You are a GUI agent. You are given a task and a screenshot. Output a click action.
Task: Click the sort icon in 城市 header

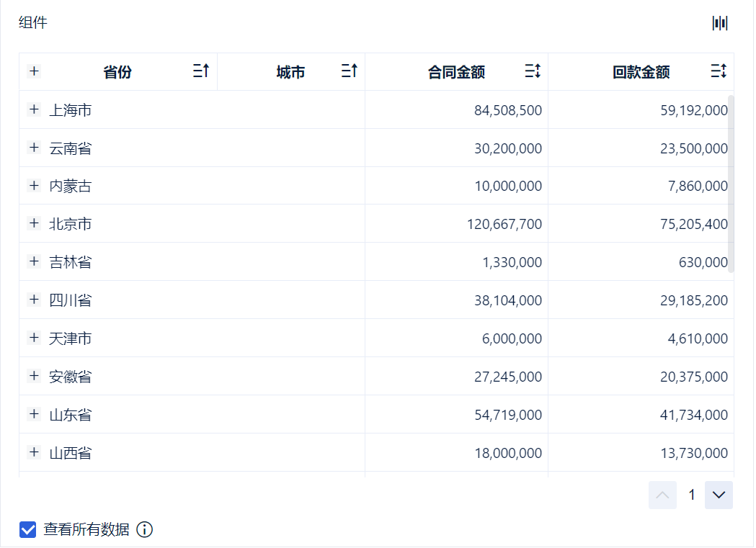coord(350,71)
